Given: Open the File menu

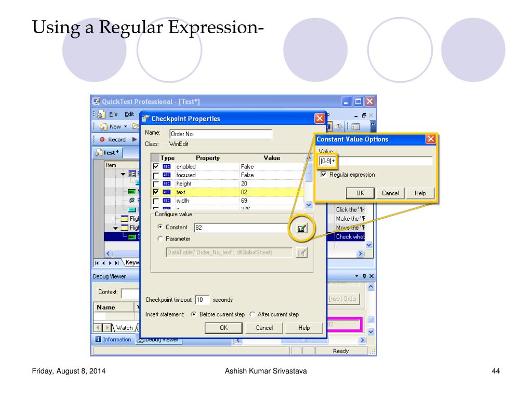Looking at the screenshot, I should pos(113,114).
